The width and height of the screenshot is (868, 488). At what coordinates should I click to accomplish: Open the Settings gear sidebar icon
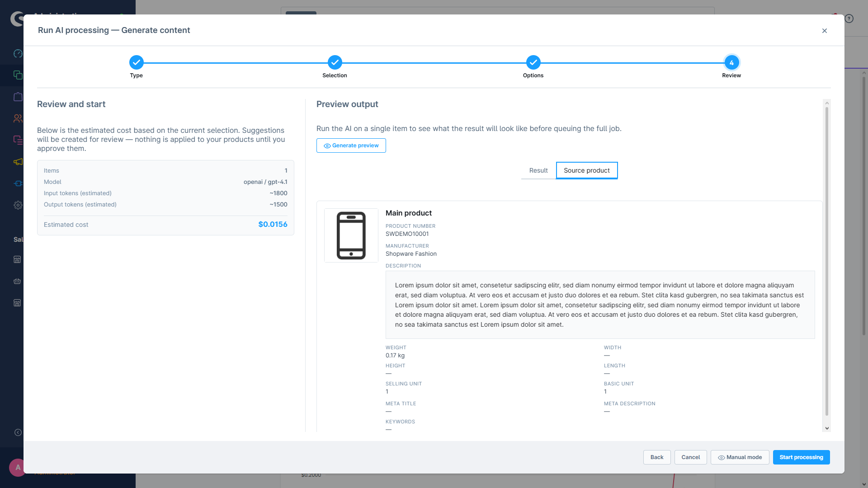(18, 205)
